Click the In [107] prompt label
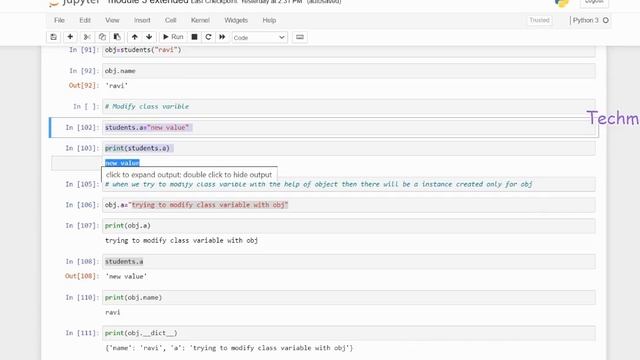 [82, 226]
